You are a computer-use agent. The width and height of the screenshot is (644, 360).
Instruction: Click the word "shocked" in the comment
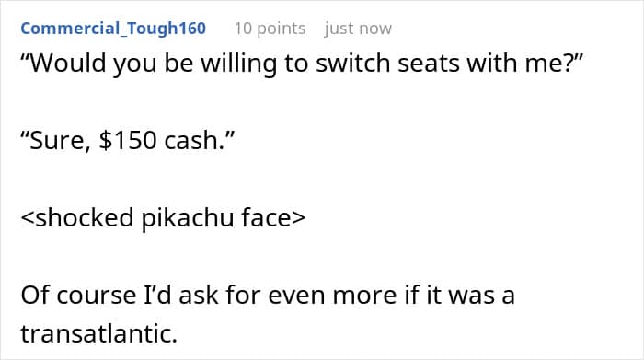click(85, 217)
